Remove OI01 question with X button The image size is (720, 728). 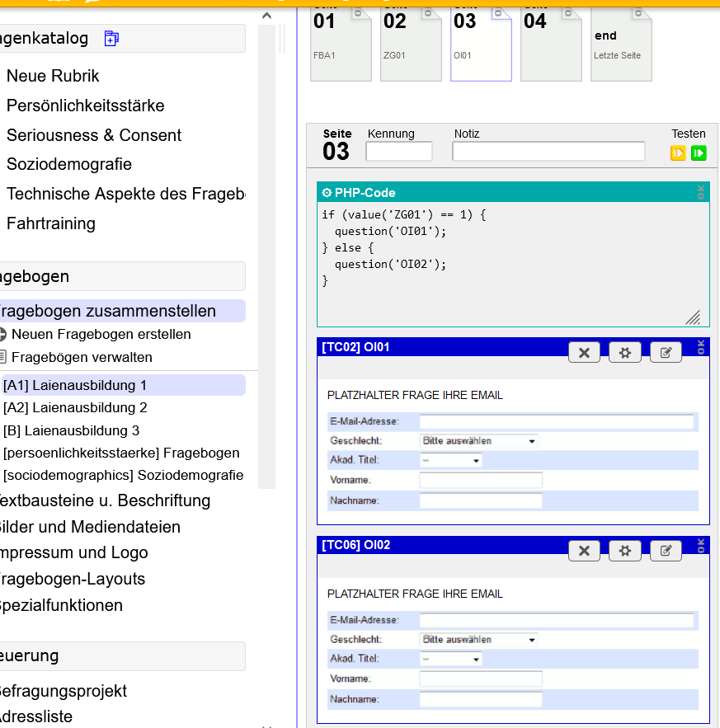pos(584,353)
